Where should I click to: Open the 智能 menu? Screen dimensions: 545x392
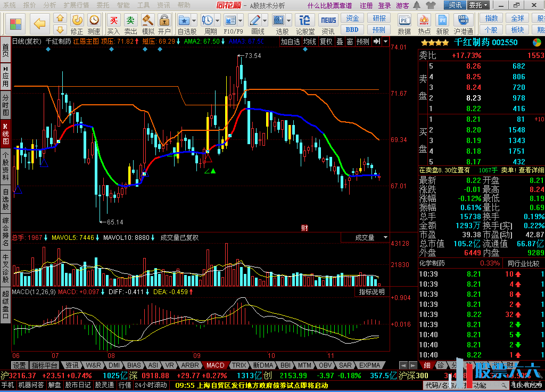pyautogui.click(x=123, y=5)
